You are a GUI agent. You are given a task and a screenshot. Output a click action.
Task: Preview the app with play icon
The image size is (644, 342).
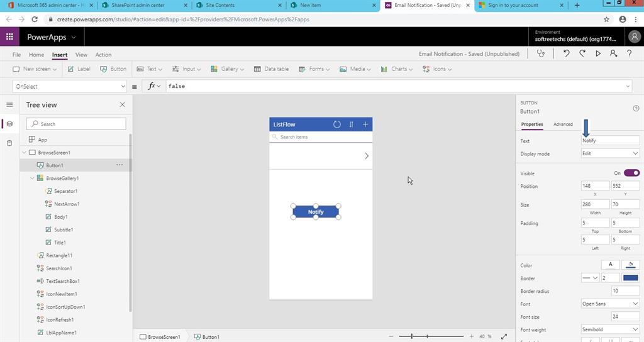pyautogui.click(x=598, y=53)
